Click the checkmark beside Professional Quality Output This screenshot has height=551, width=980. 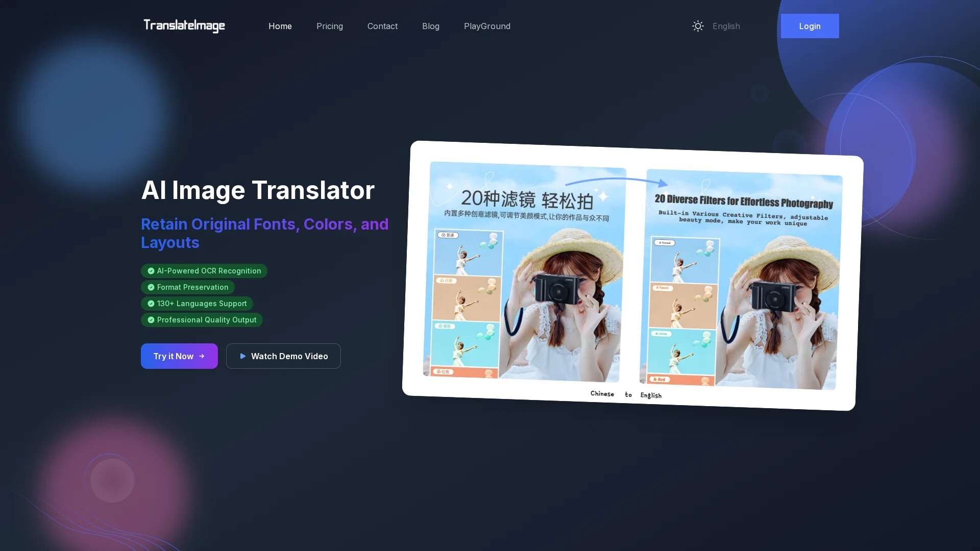pos(151,320)
